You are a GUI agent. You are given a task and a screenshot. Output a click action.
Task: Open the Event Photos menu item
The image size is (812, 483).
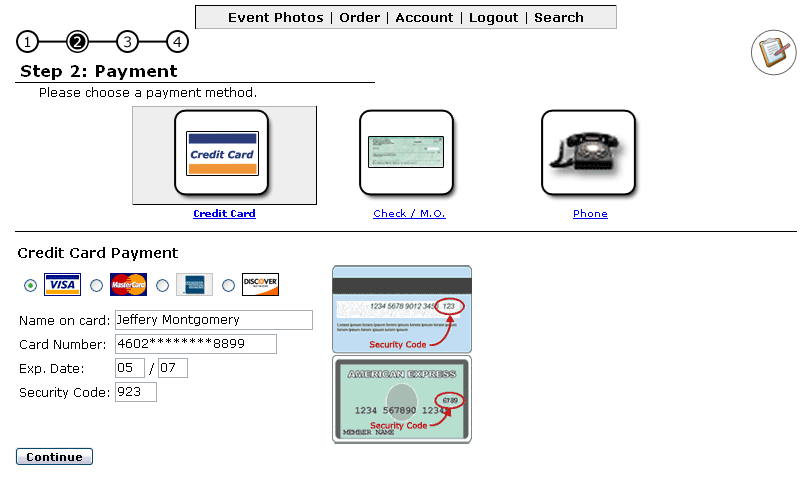coord(276,18)
